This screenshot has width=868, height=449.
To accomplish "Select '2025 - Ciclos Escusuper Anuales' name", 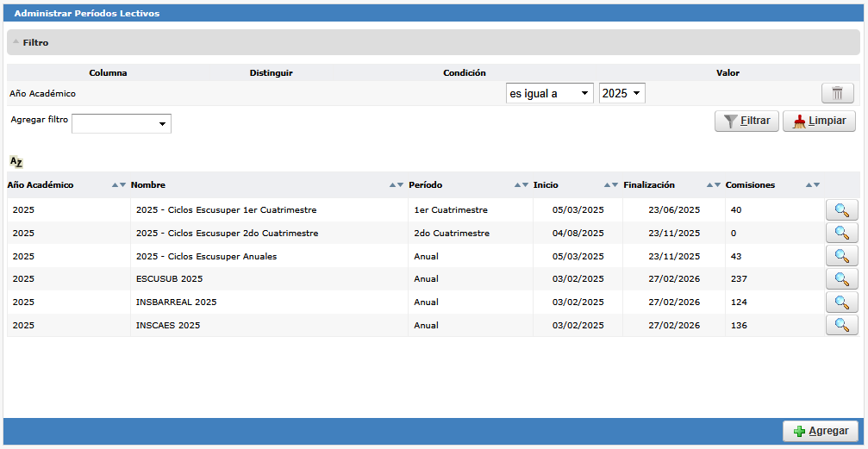I will pyautogui.click(x=207, y=256).
